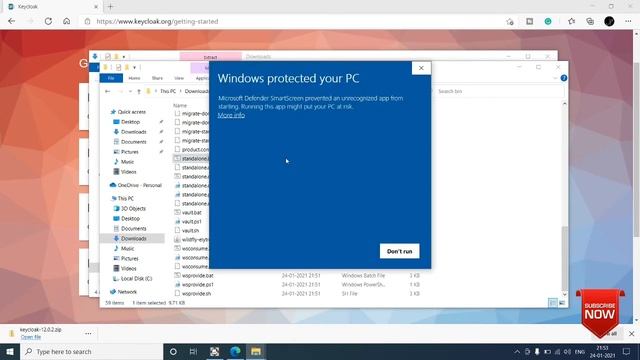The height and width of the screenshot is (360, 640).
Task: Open Documents under Quick access
Action: (133, 142)
